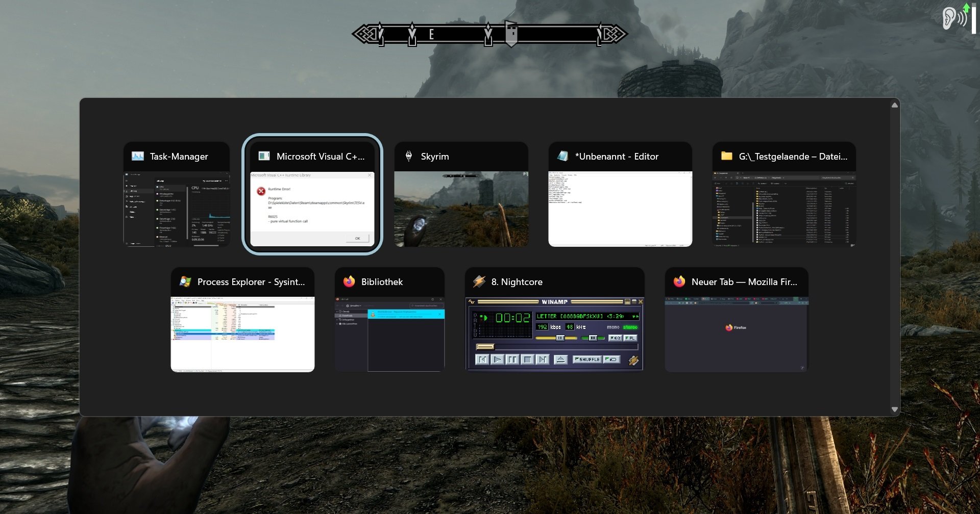Switch to the Skyrim game preview
The width and height of the screenshot is (980, 514).
point(461,209)
